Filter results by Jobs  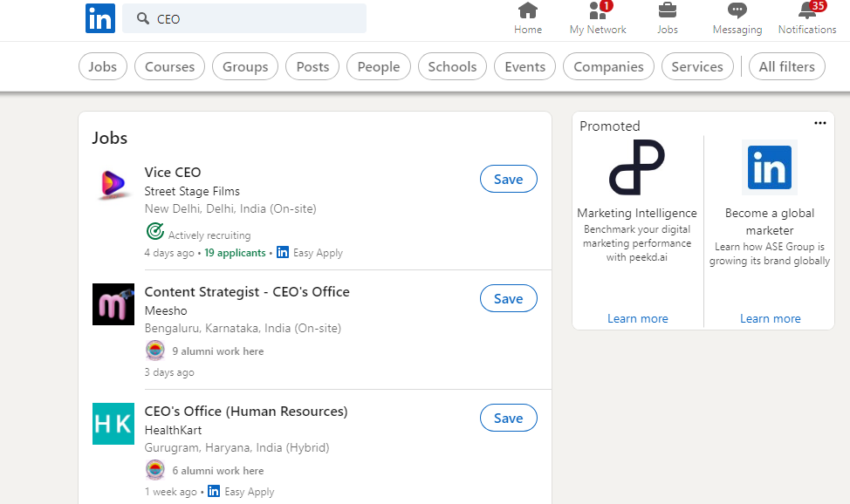point(102,66)
